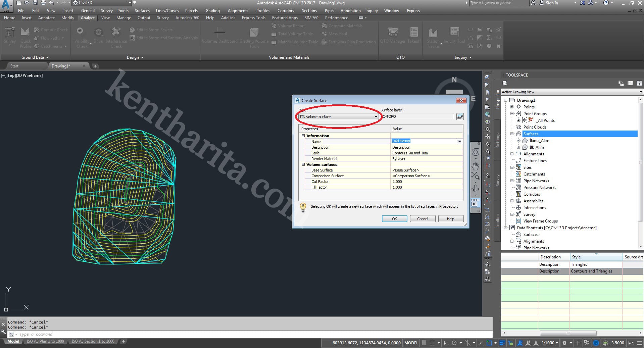The image size is (644, 348).
Task: Open the name template ellipsis button
Action: coord(459,142)
